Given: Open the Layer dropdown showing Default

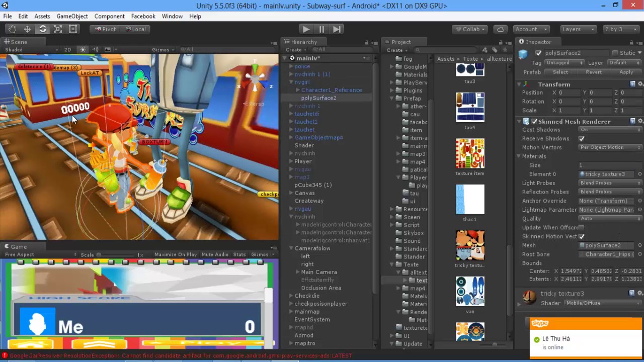Looking at the screenshot, I should click(625, 63).
